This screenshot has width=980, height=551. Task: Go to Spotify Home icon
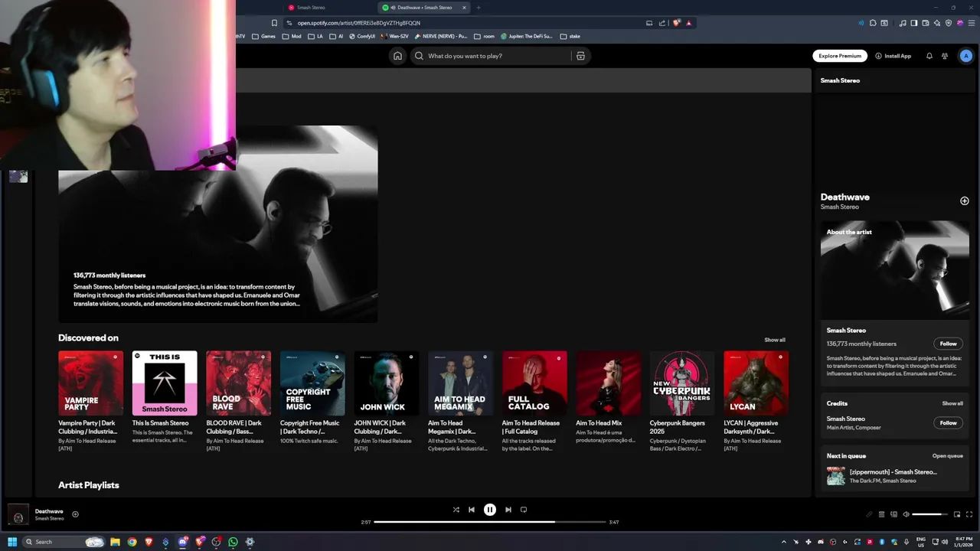tap(397, 56)
